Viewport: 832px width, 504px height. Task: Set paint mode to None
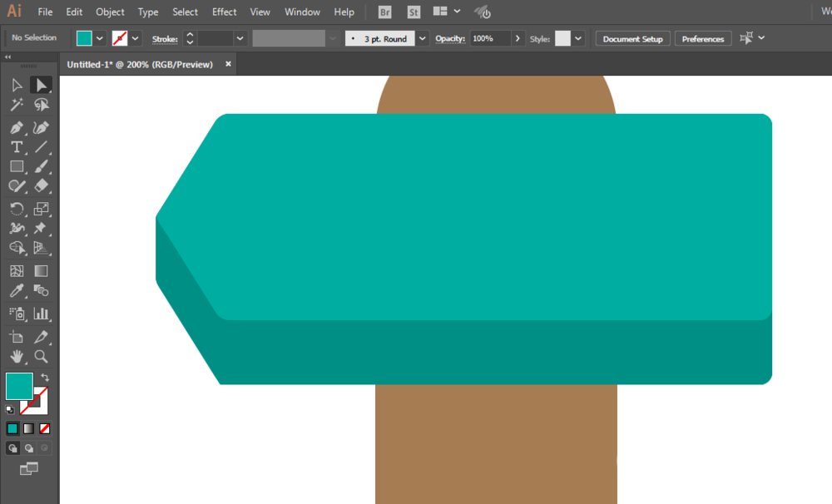click(45, 428)
